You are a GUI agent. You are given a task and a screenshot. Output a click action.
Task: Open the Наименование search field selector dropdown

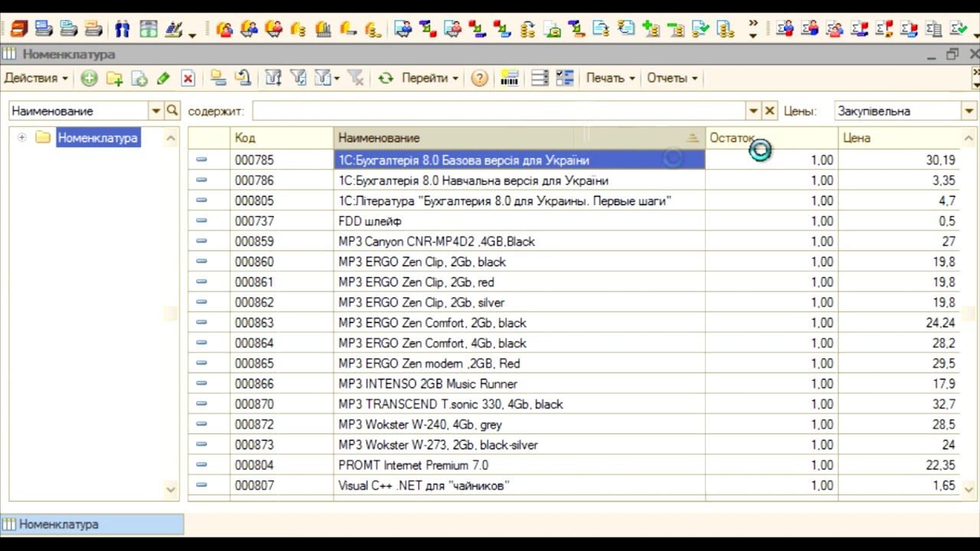(156, 111)
